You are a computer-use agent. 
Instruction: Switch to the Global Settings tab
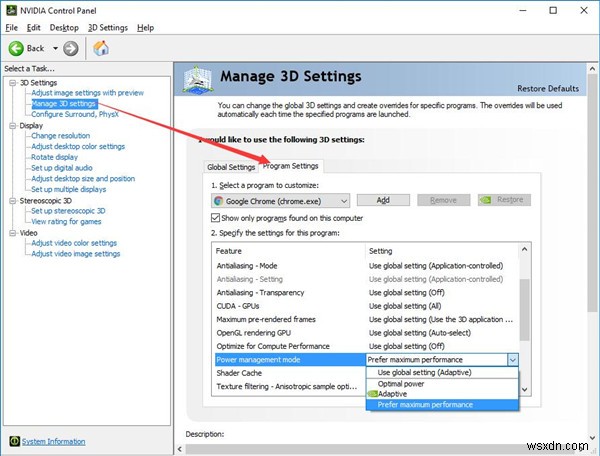[x=231, y=167]
